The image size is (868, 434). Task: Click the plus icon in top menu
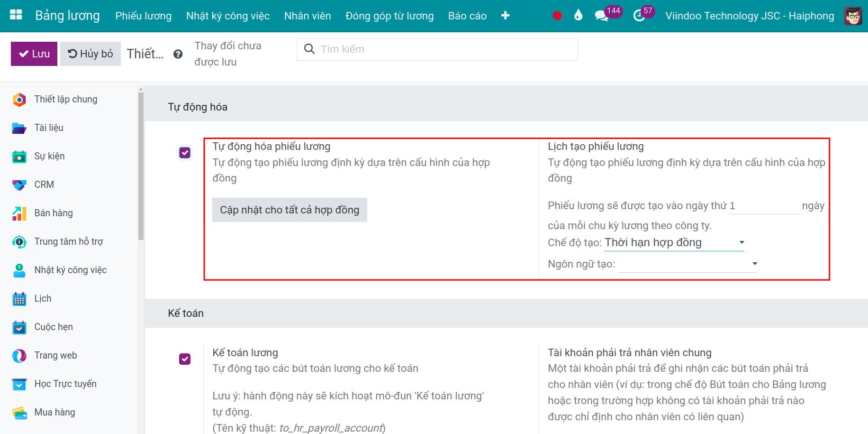click(506, 16)
